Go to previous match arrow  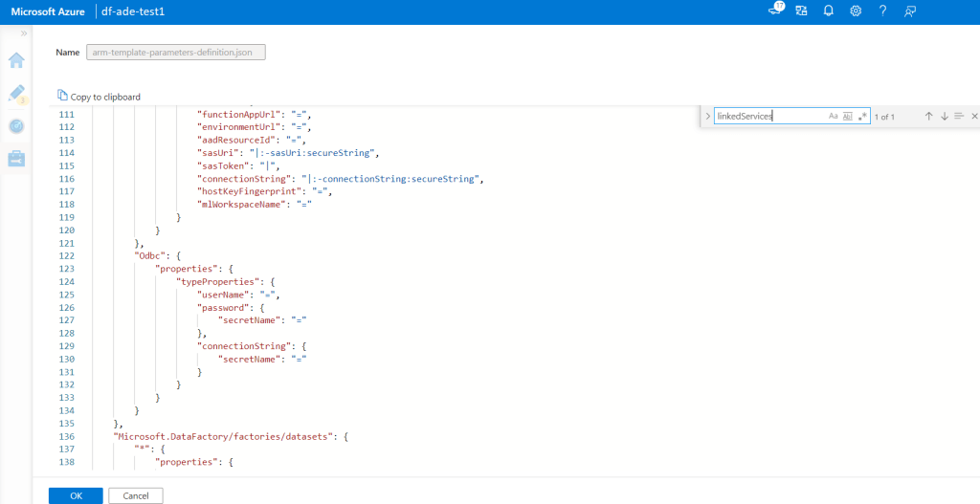[928, 116]
